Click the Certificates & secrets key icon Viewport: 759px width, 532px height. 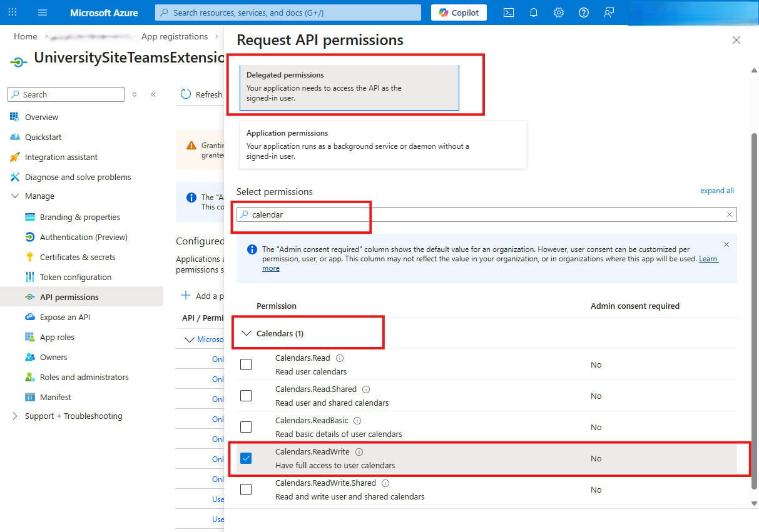coord(29,257)
